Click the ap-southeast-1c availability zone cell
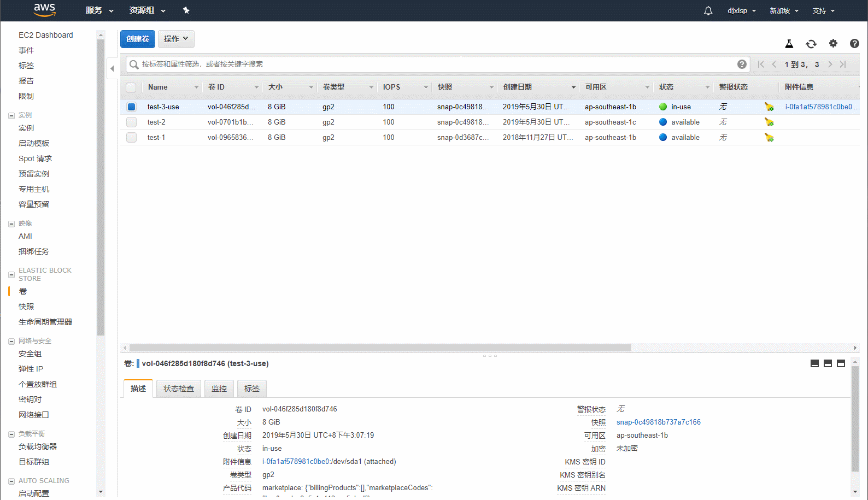This screenshot has width=868, height=500. 611,122
